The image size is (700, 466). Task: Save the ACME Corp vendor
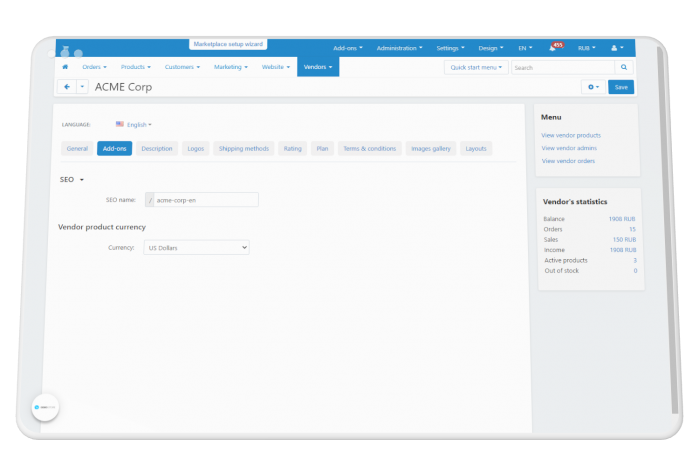coord(621,87)
